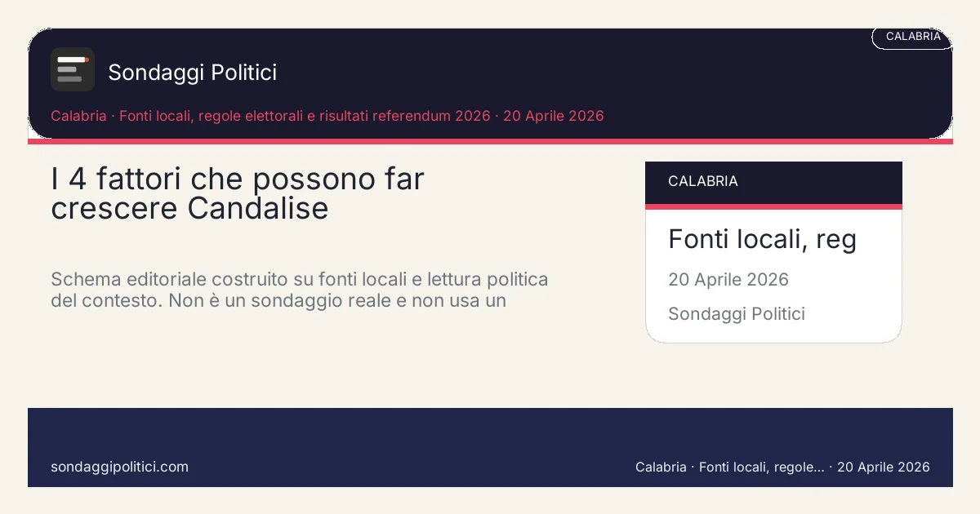980x514 pixels.
Task: Select the Sondaggi Politici source in the card
Action: point(736,314)
